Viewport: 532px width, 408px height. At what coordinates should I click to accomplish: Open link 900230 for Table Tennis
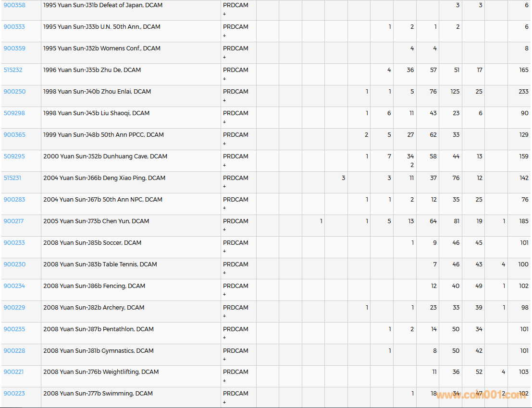coord(14,264)
